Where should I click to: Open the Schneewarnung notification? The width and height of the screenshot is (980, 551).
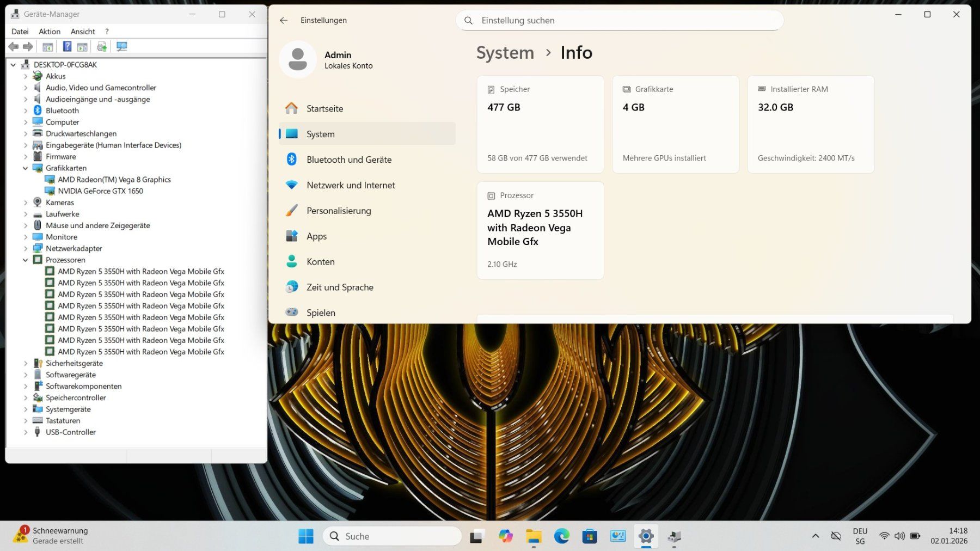tap(60, 535)
